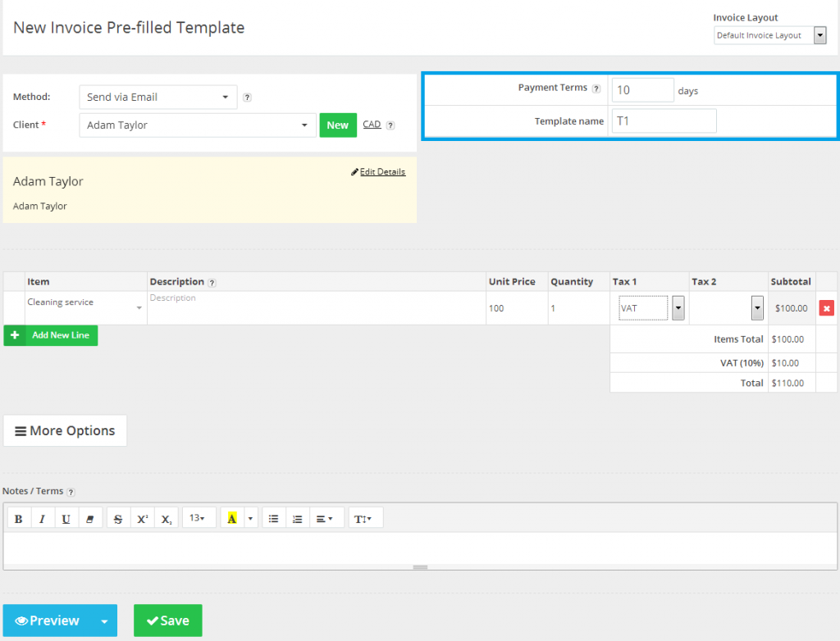Apply italic formatting in Notes editor
The width and height of the screenshot is (840, 641).
click(42, 518)
